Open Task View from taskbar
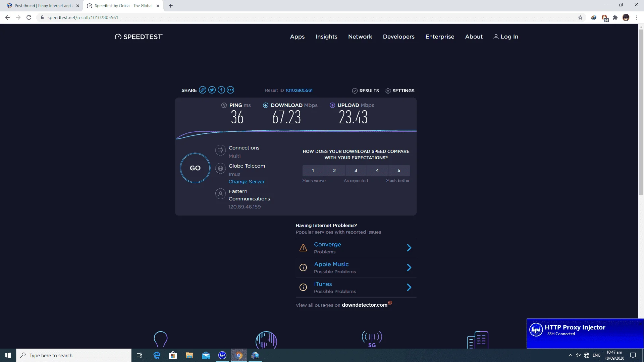The image size is (644, 362). pyautogui.click(x=140, y=355)
